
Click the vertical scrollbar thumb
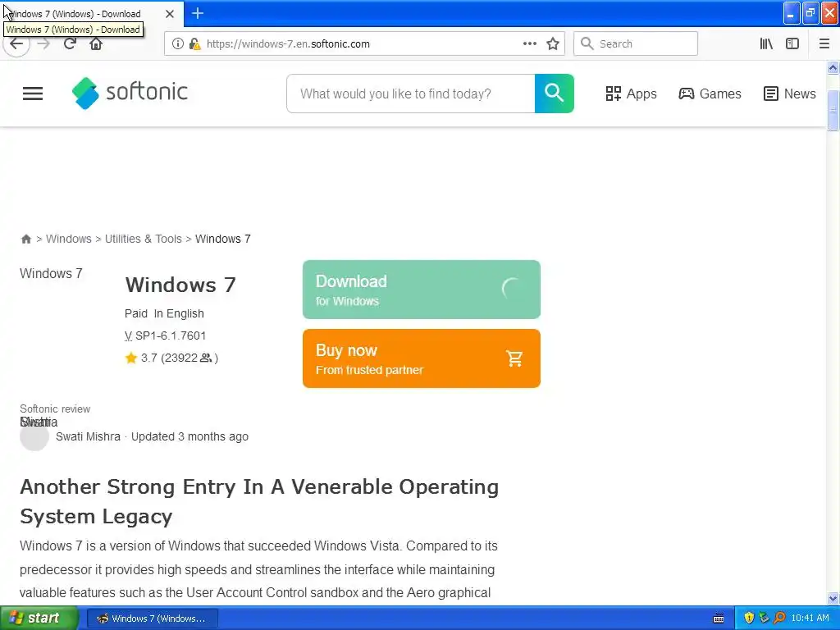(833, 111)
